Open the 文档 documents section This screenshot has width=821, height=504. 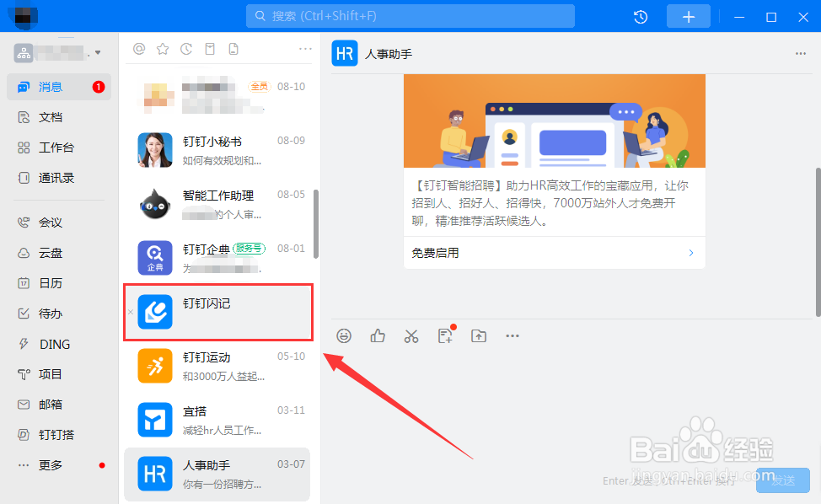pos(59,117)
